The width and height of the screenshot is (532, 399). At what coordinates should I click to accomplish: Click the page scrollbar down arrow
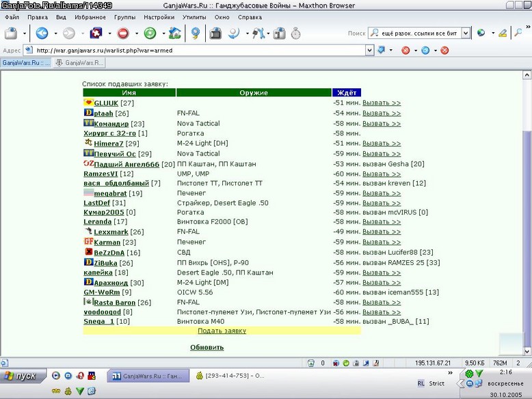tap(527, 351)
